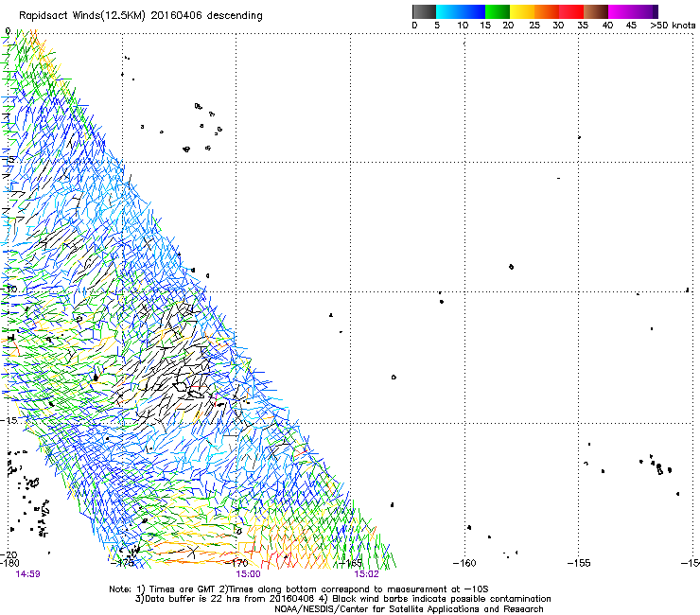Click the '15:02' time label
700x615 pixels.
366,574
